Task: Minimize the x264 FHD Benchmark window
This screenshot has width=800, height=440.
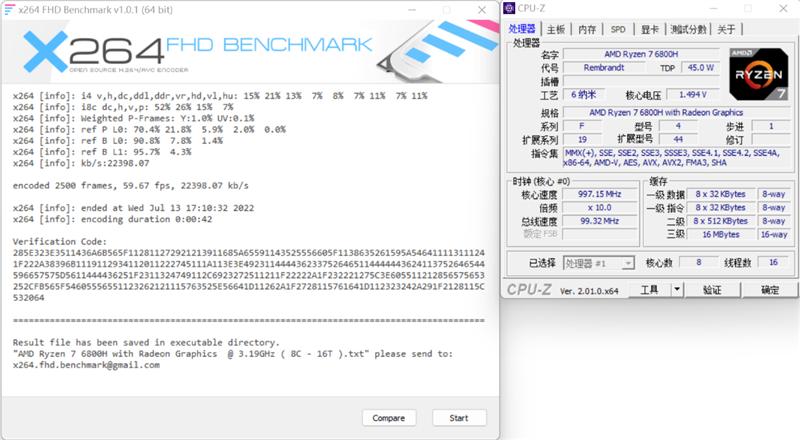Action: 412,10
